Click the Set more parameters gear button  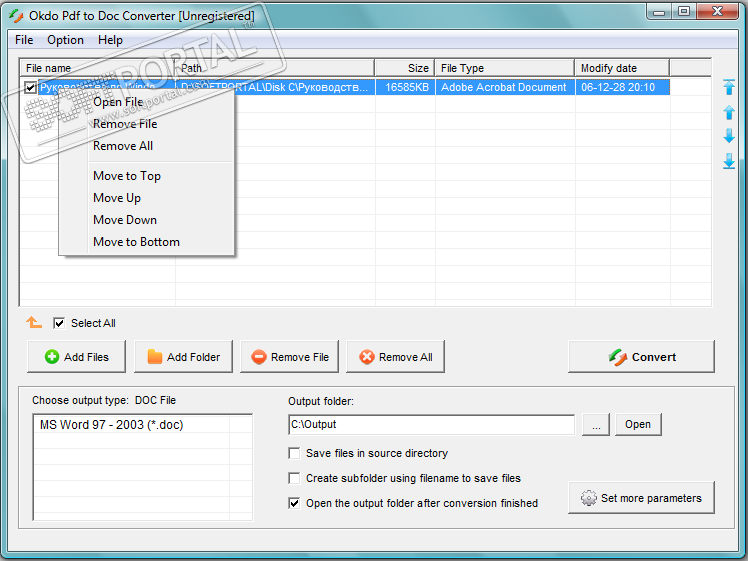click(x=641, y=498)
